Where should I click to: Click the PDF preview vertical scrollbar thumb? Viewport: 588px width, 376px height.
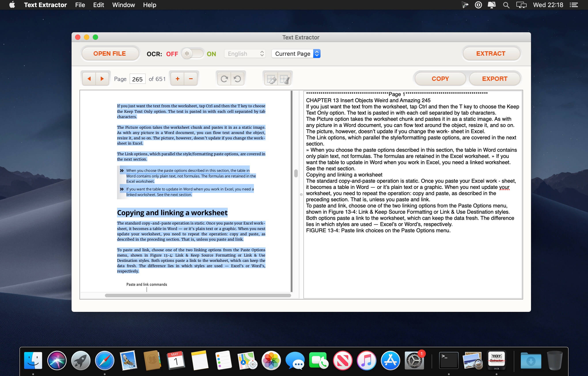(296, 173)
